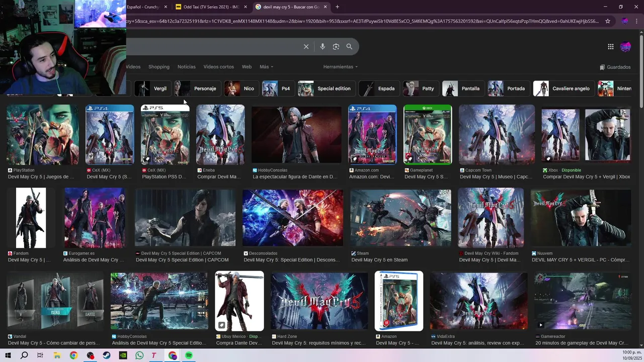Open Gamereactor gameplay video thumbnail
This screenshot has width=644, height=362.
(x=583, y=301)
